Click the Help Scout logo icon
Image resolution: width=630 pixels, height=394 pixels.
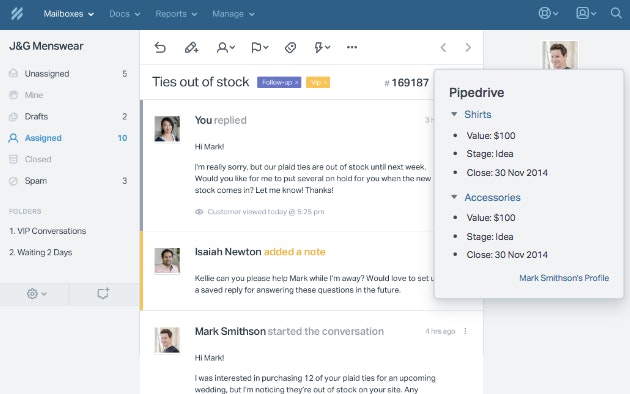pyautogui.click(x=17, y=14)
